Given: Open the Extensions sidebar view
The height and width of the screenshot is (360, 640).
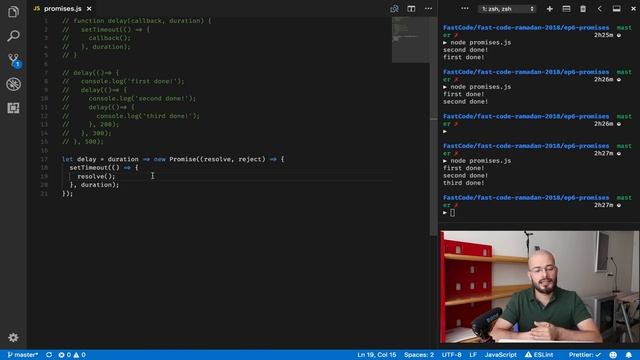Looking at the screenshot, I should 13,108.
